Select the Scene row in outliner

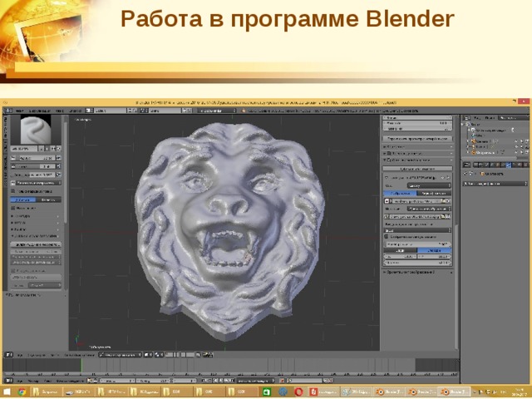[x=475, y=125]
